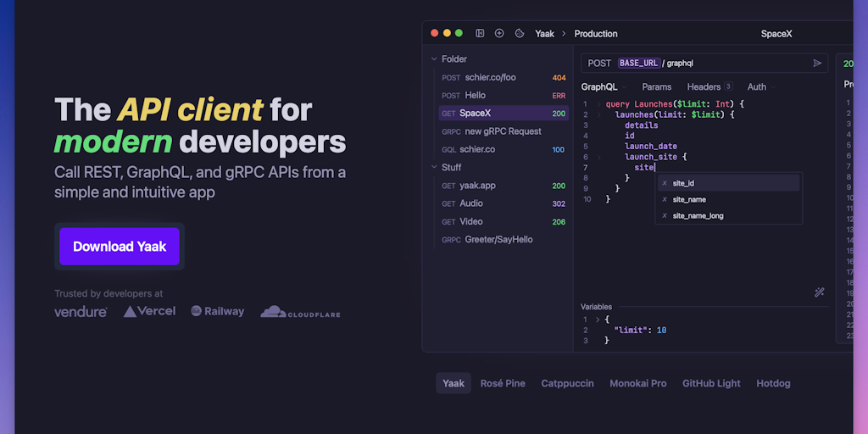Open the GraphQL body type dropdown
This screenshot has height=434, width=868.
click(604, 87)
